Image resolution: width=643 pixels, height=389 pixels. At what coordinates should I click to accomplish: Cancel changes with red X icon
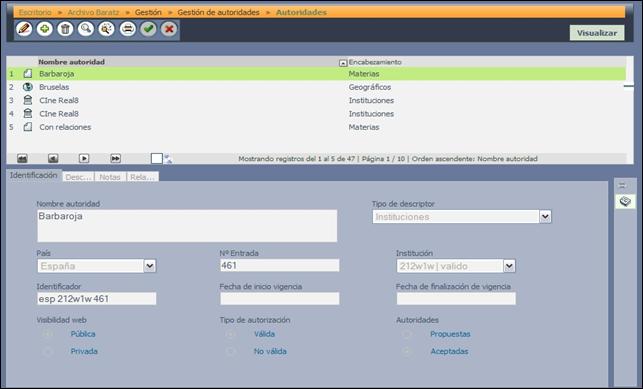pos(169,29)
